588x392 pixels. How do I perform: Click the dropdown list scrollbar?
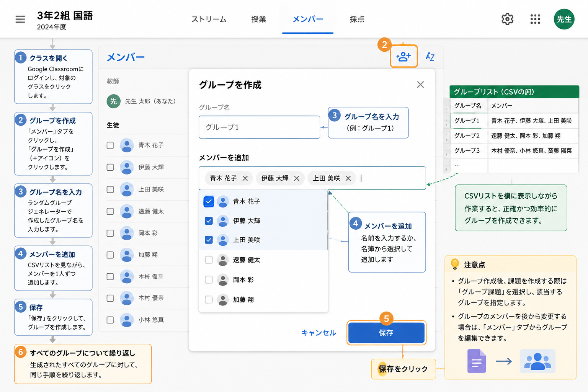point(328,220)
